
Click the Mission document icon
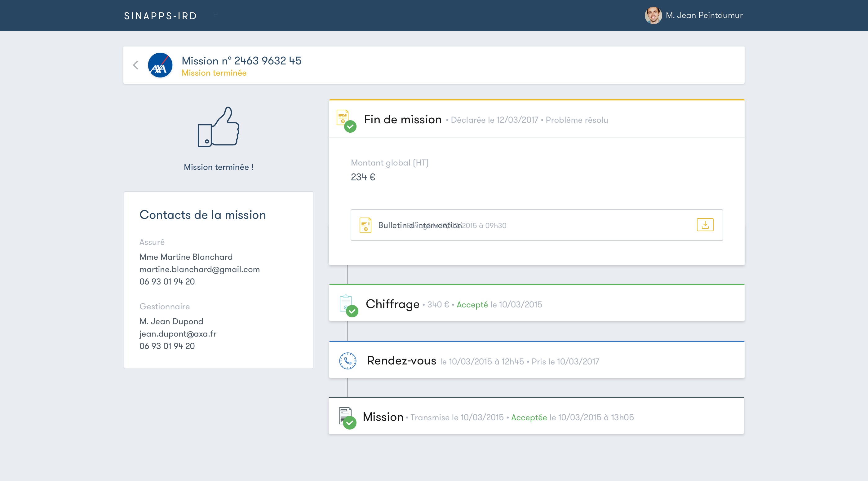point(347,418)
